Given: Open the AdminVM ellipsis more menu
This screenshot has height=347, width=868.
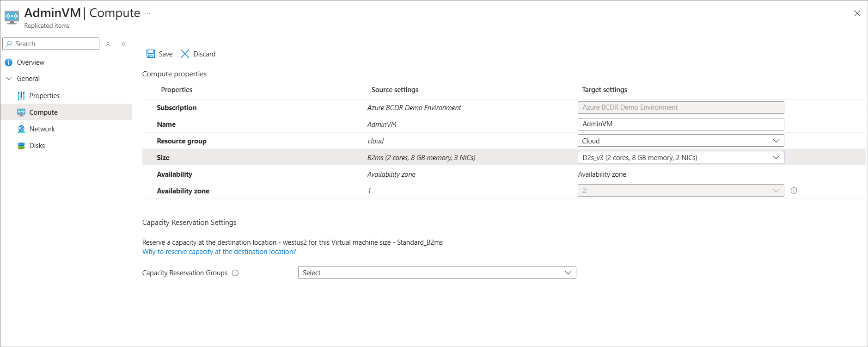Looking at the screenshot, I should (147, 13).
